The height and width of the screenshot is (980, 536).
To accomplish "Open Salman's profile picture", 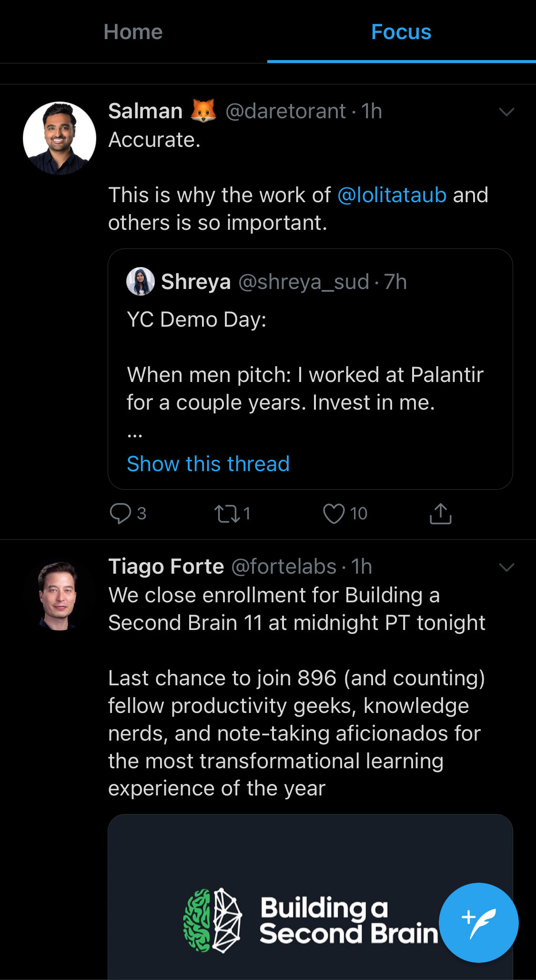I will (60, 138).
